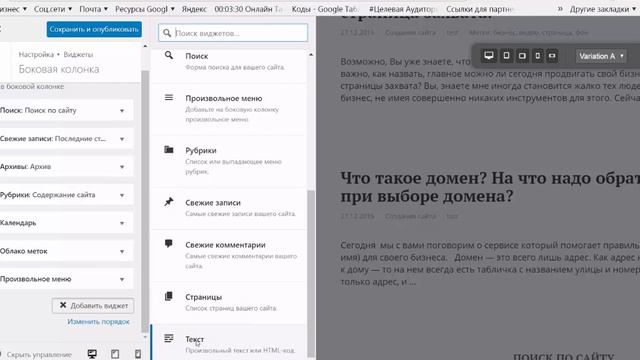Open the #Целевая Аудитор bookmark
Viewport: 640px width, 360px height.
[x=403, y=9]
